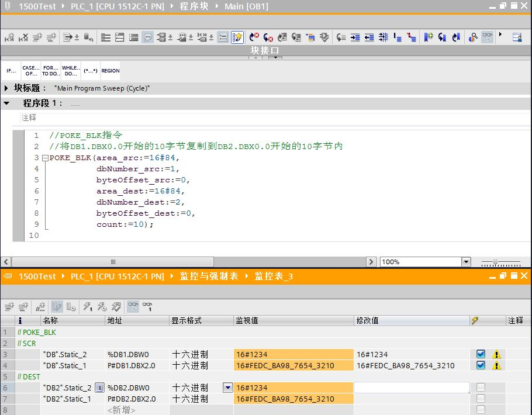Click modify with trigger lightning clock icon

102,307
